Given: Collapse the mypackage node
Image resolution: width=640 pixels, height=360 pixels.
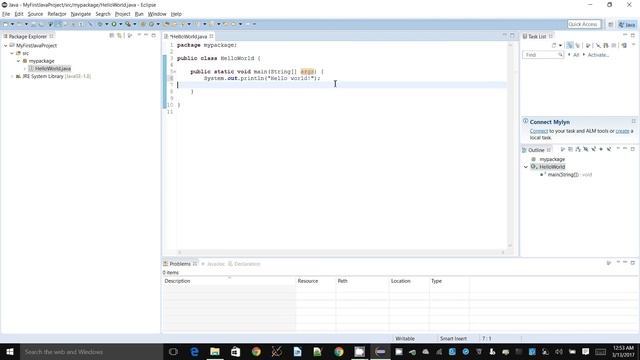Looking at the screenshot, I should (x=18, y=61).
